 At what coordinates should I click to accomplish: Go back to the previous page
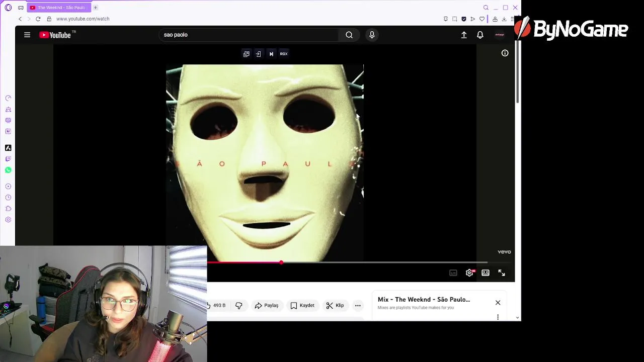(20, 19)
